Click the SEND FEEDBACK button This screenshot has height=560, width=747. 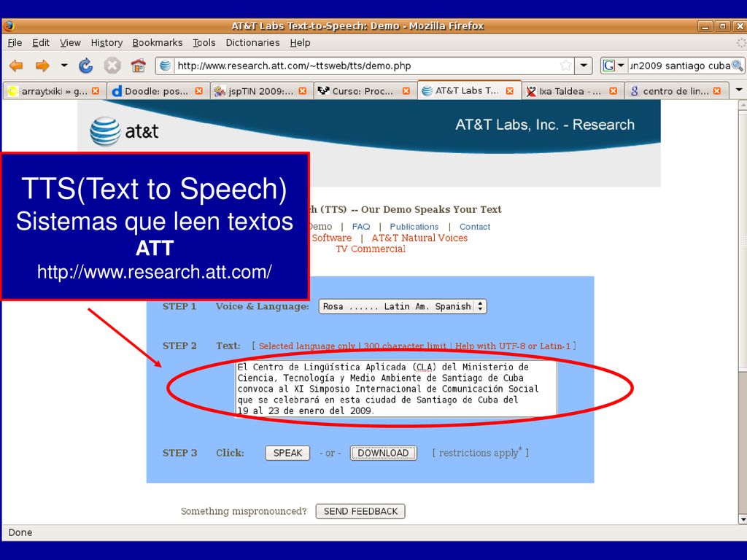[x=360, y=511]
